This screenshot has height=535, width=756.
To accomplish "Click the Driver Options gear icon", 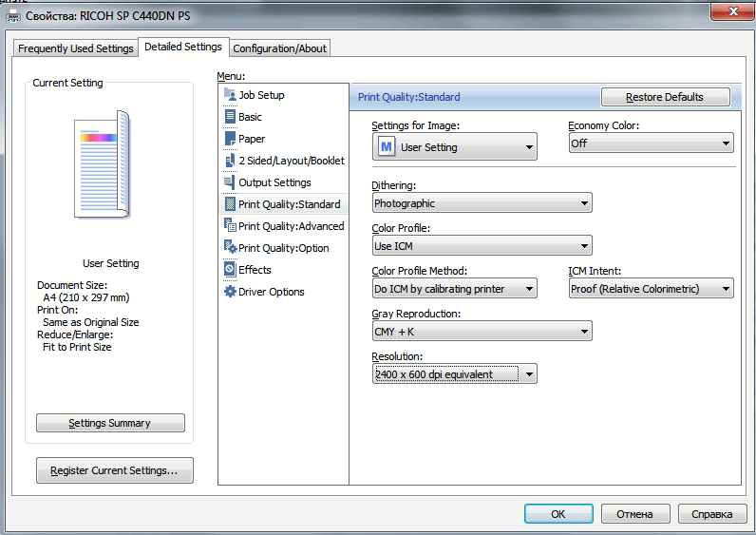I will pyautogui.click(x=230, y=292).
